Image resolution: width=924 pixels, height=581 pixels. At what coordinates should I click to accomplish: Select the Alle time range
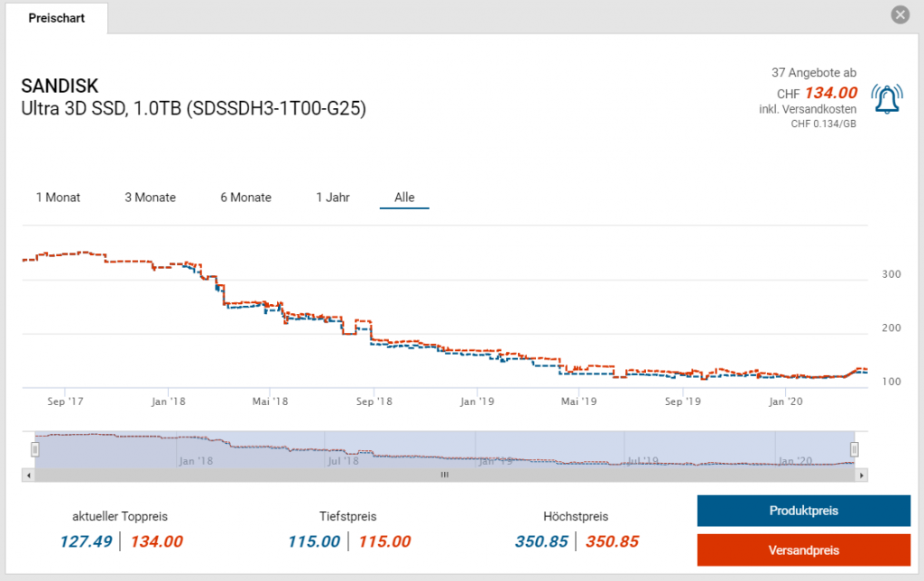pos(404,198)
